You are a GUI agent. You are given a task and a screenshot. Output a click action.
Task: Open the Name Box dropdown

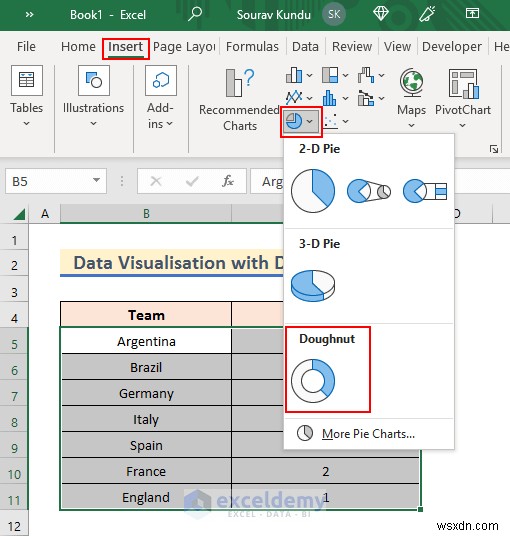96,180
